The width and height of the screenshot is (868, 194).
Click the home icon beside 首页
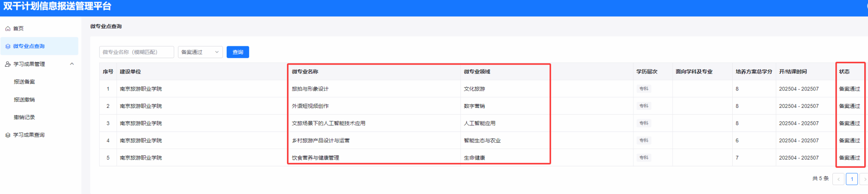pyautogui.click(x=8, y=29)
